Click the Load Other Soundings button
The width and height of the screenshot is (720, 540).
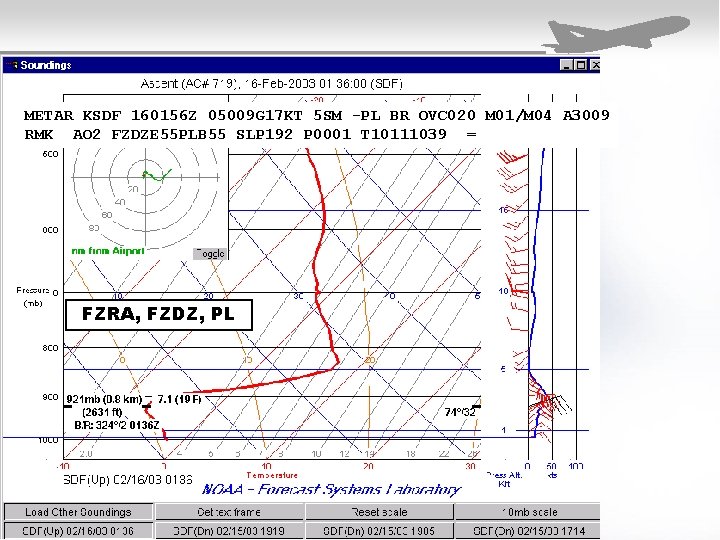coord(78,512)
